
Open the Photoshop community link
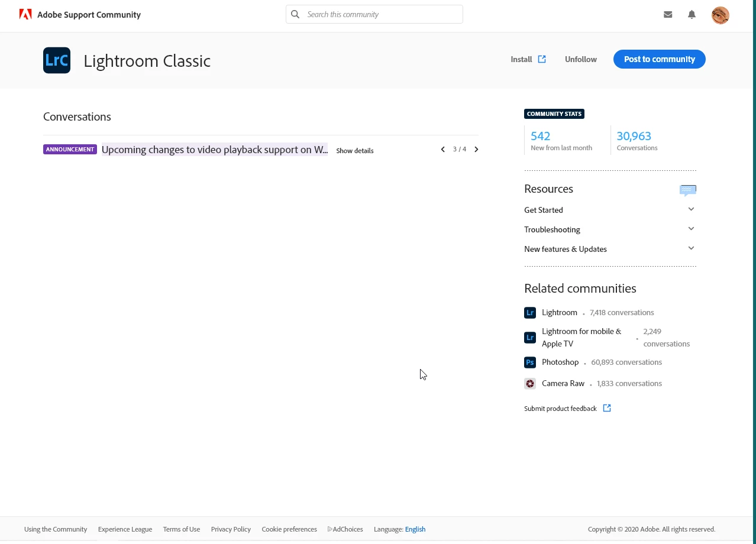coord(560,362)
